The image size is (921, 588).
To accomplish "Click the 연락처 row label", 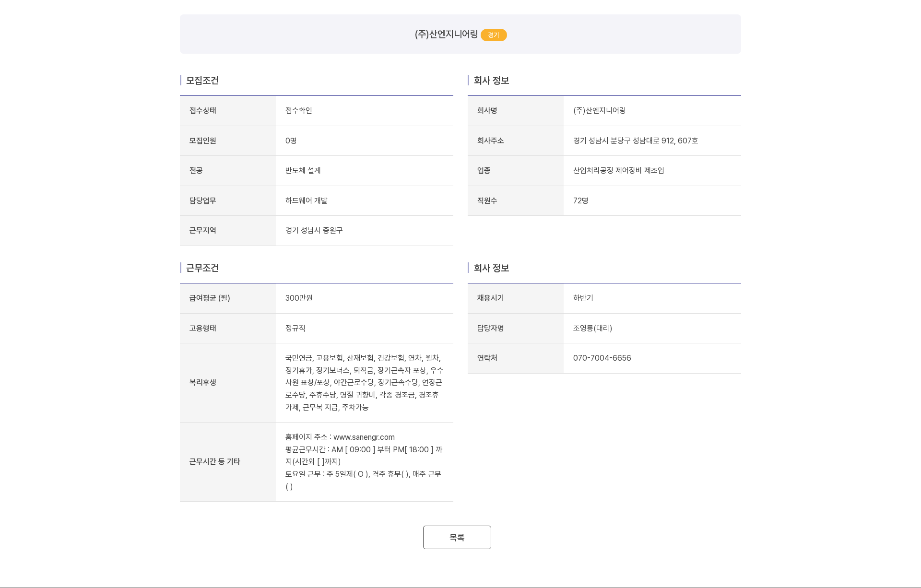I will pos(487,358).
